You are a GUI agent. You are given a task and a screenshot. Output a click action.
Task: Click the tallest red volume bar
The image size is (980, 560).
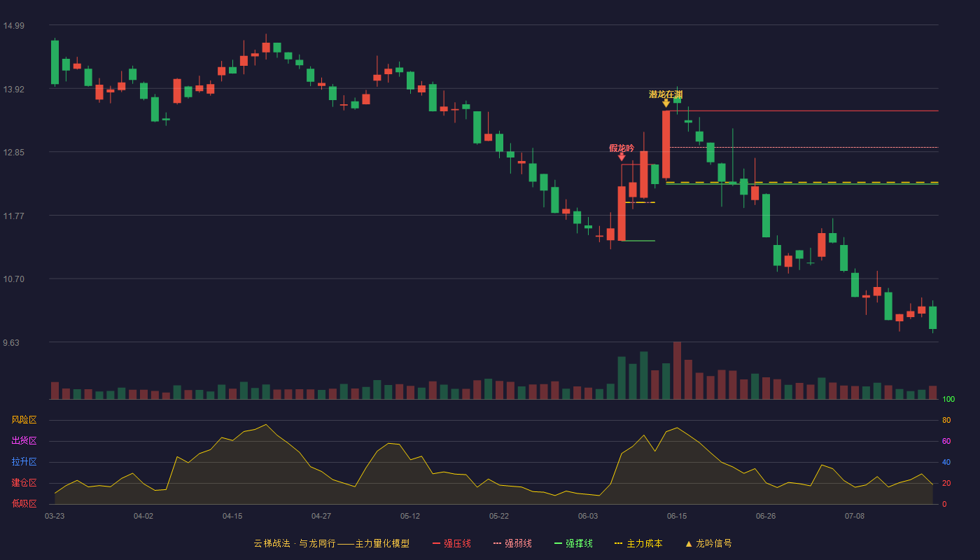(x=677, y=370)
